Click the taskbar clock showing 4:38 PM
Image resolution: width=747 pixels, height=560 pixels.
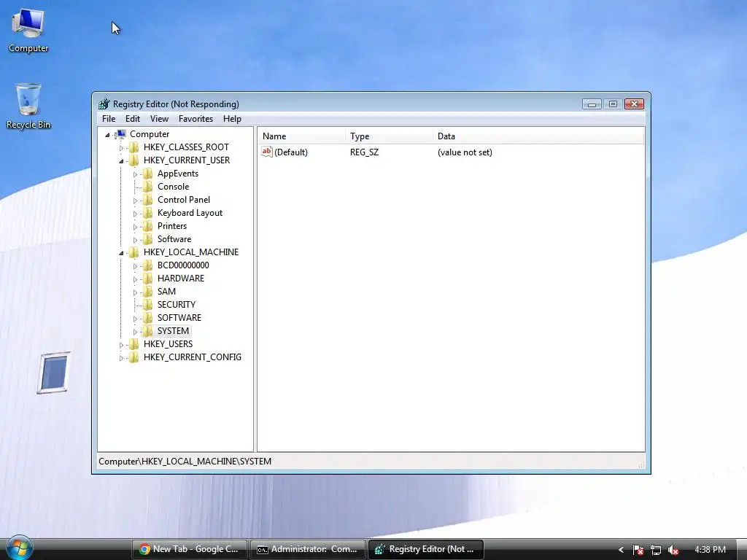coord(710,550)
